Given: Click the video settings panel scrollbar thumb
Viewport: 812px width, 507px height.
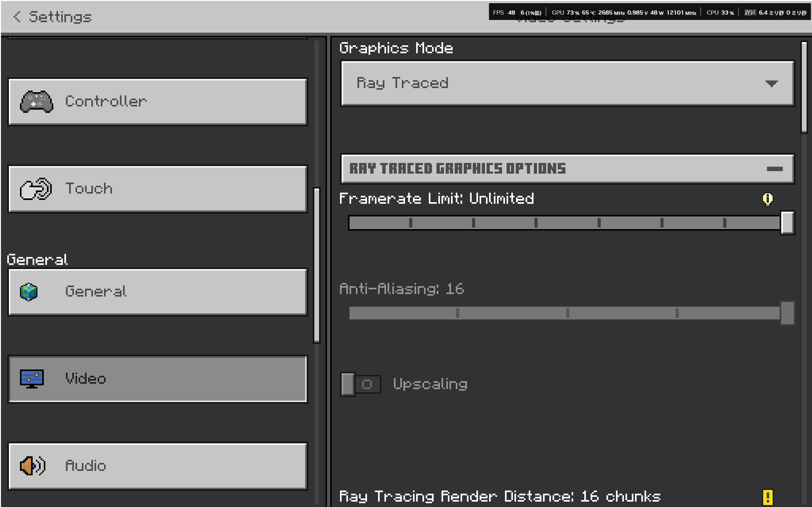Looking at the screenshot, I should click(804, 87).
